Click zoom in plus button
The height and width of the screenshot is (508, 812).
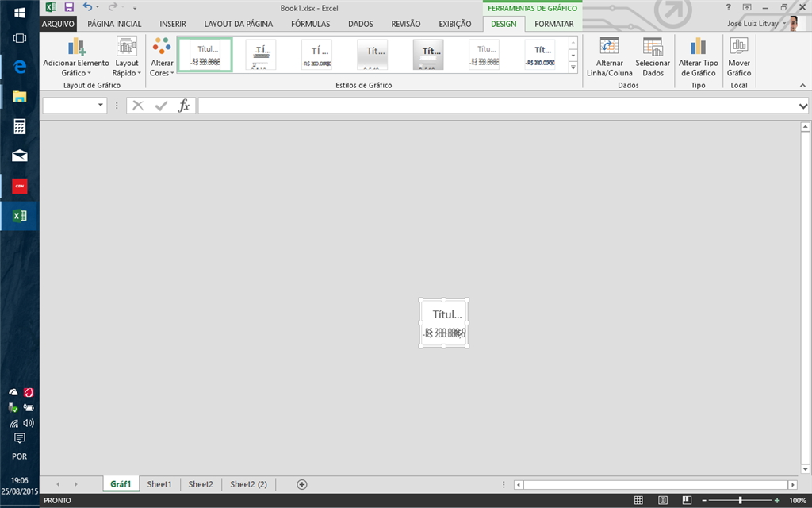[777, 500]
